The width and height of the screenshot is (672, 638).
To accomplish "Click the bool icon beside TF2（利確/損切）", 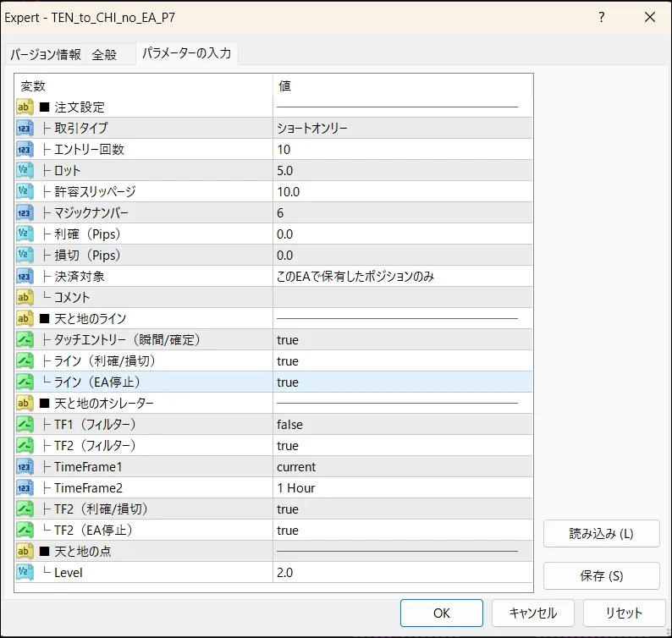I will 25,509.
